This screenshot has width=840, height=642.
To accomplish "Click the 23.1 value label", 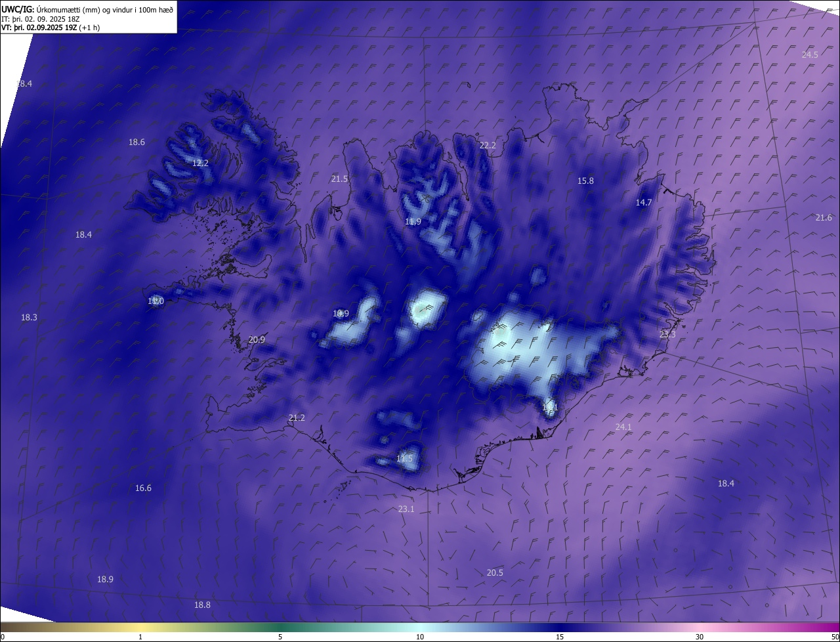I will [x=406, y=509].
